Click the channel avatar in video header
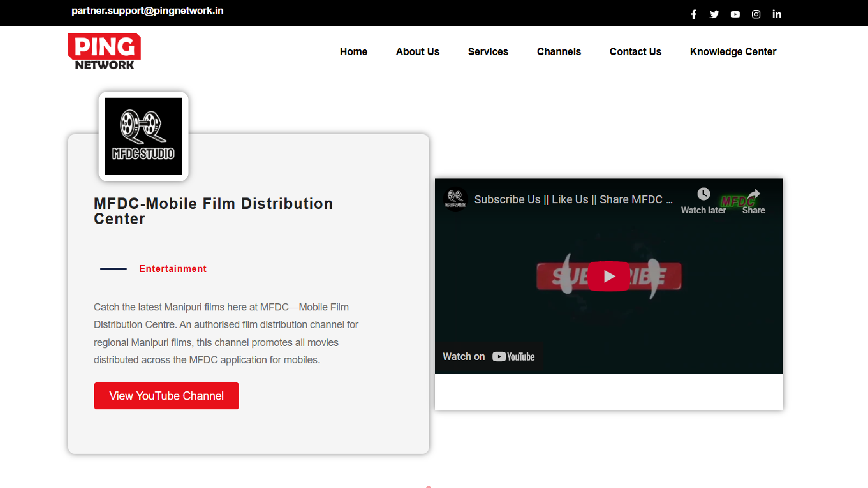868x488 pixels. click(455, 199)
